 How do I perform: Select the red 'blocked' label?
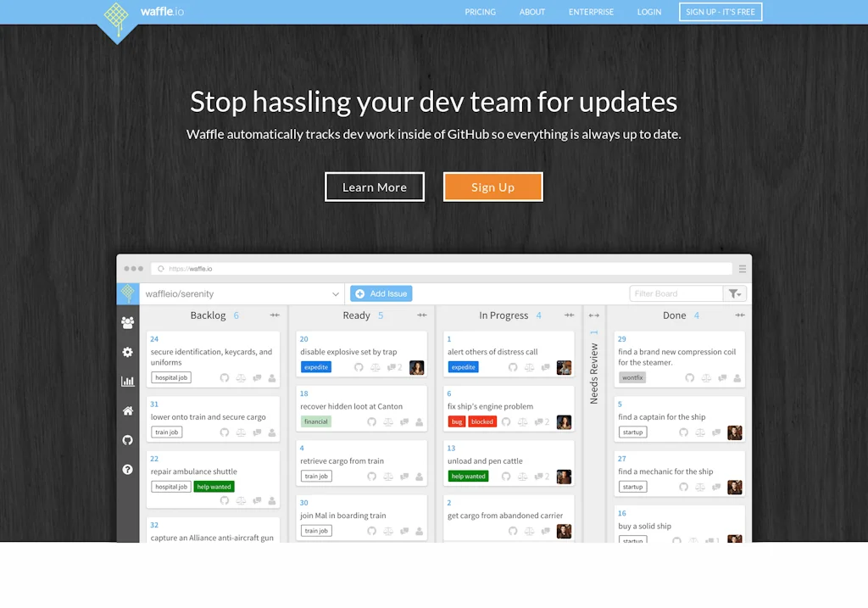pyautogui.click(x=482, y=421)
